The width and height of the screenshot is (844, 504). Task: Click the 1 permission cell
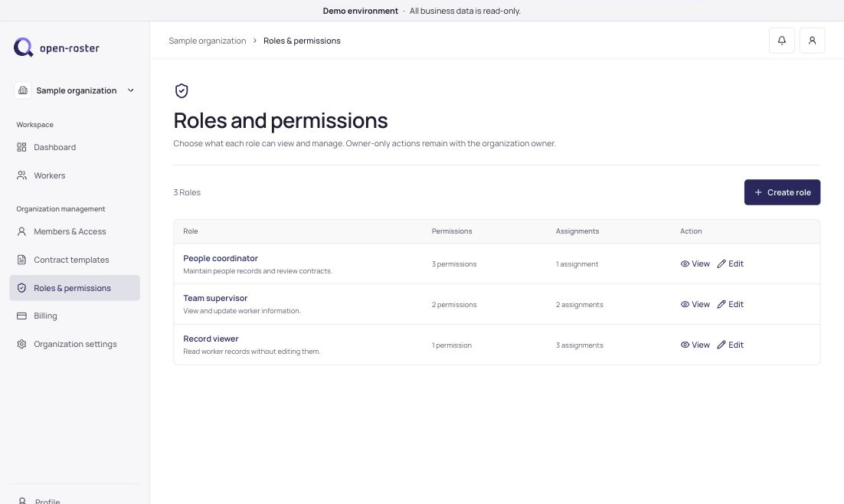[x=452, y=345]
